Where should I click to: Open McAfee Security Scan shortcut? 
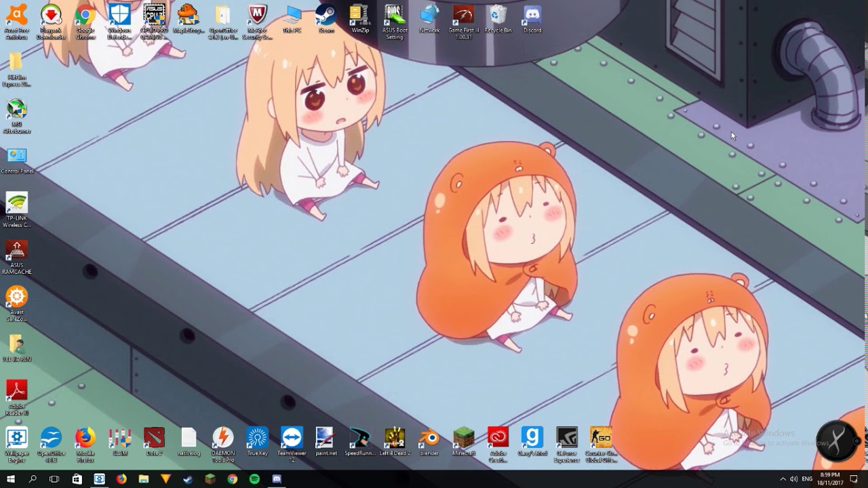point(258,21)
